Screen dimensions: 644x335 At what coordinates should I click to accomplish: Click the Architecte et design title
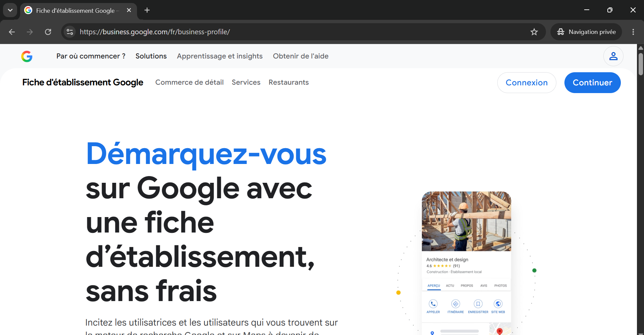pos(447,259)
